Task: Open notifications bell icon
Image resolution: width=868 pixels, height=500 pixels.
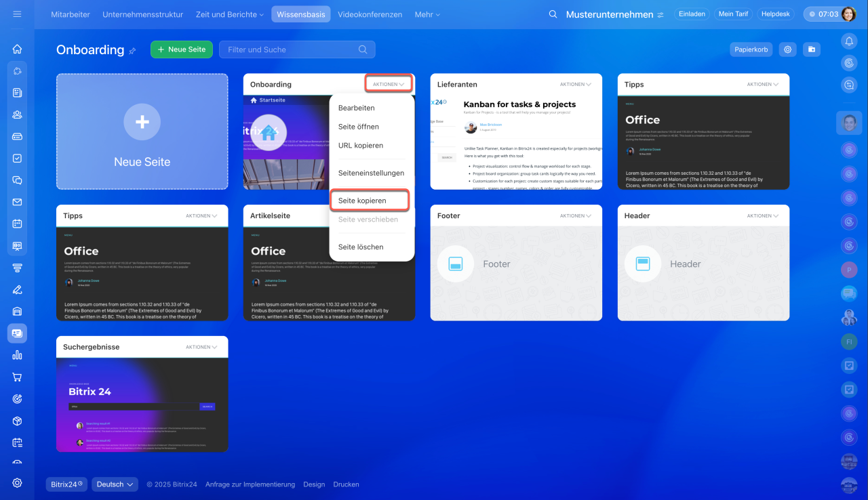Action: [849, 41]
